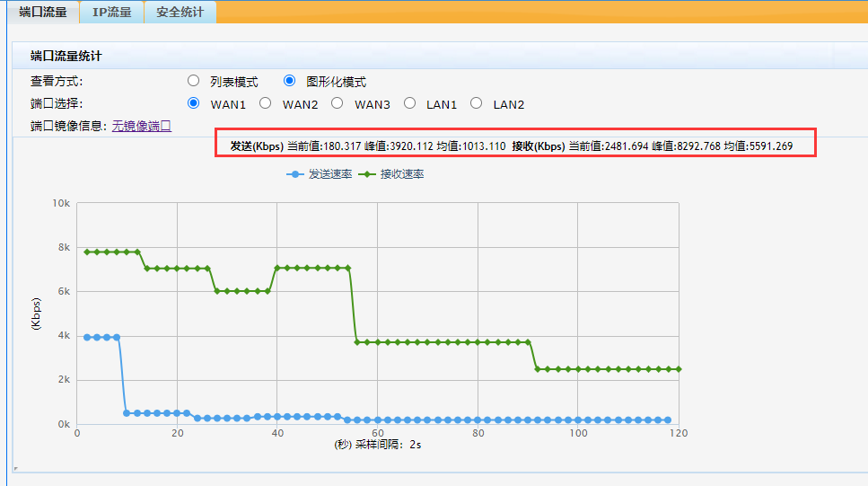This screenshot has height=486, width=868.
Task: Choose the WAN1 port radio button
Action: point(193,103)
